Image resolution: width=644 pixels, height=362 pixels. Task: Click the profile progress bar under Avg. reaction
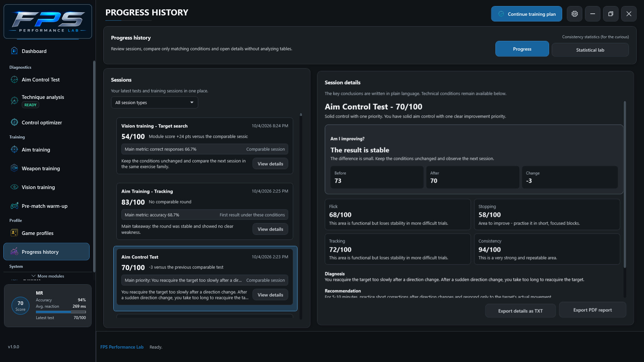(x=61, y=312)
